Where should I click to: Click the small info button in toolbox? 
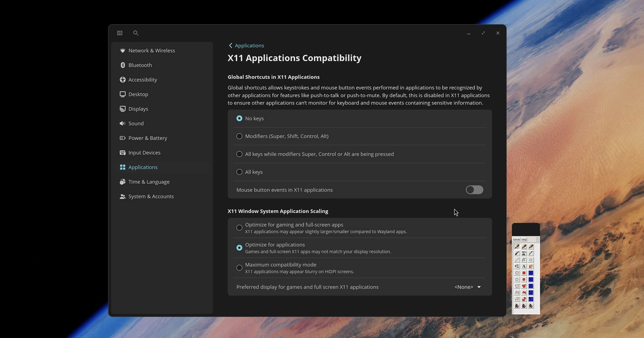tap(538, 239)
